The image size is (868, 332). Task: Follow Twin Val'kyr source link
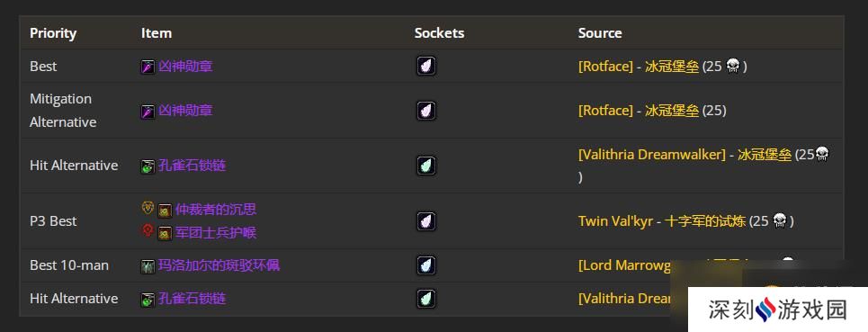pyautogui.click(x=615, y=221)
